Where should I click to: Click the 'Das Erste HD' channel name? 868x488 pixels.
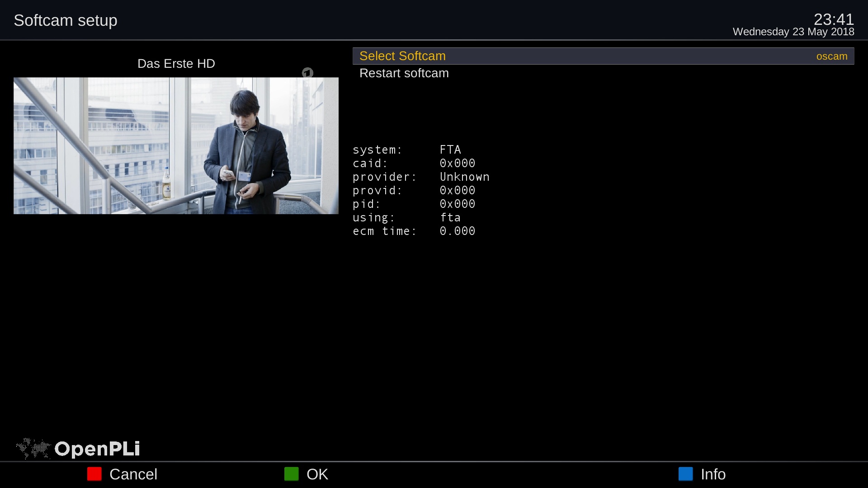click(x=176, y=64)
